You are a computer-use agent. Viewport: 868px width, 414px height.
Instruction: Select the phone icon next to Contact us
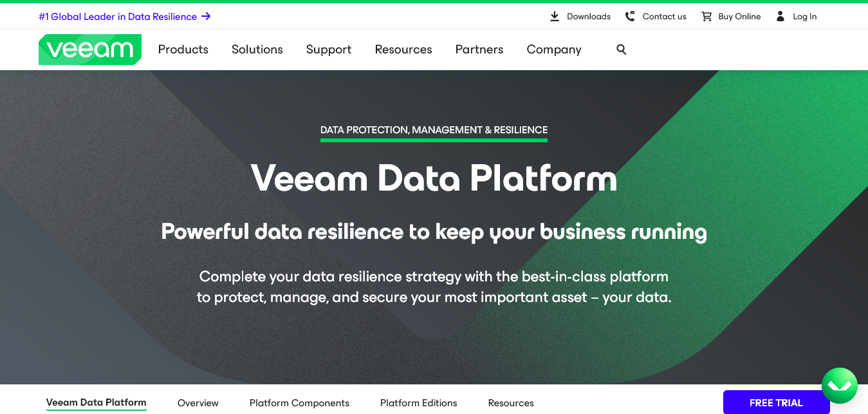630,16
